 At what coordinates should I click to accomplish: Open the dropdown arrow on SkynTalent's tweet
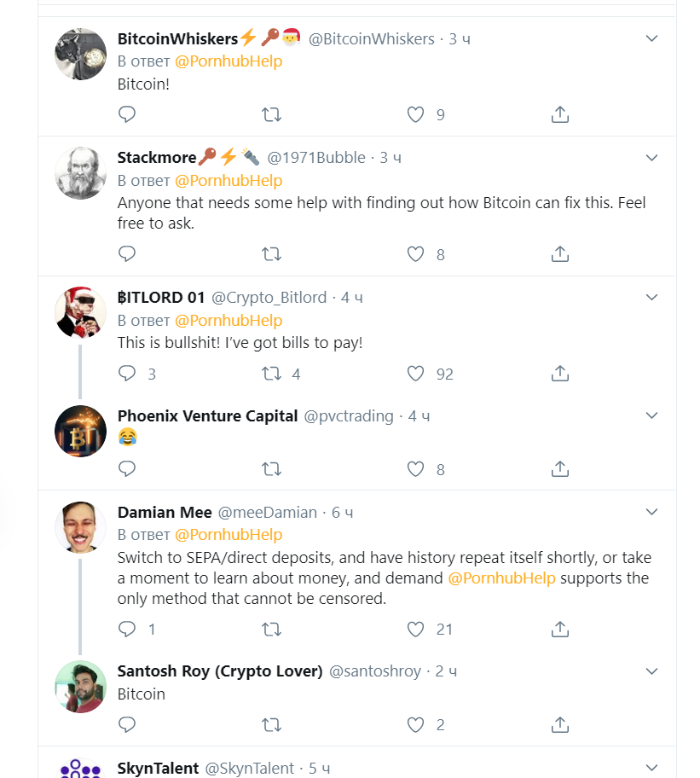[x=652, y=768]
